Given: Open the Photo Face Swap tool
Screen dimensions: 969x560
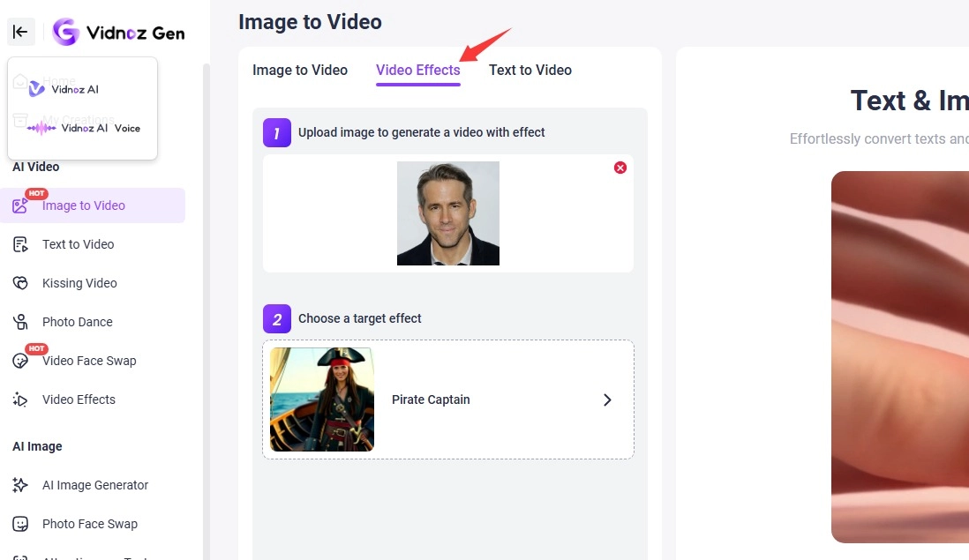Looking at the screenshot, I should tap(89, 523).
